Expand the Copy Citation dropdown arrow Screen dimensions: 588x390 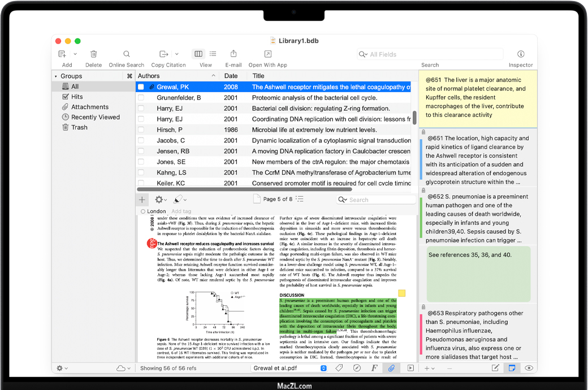pos(176,54)
